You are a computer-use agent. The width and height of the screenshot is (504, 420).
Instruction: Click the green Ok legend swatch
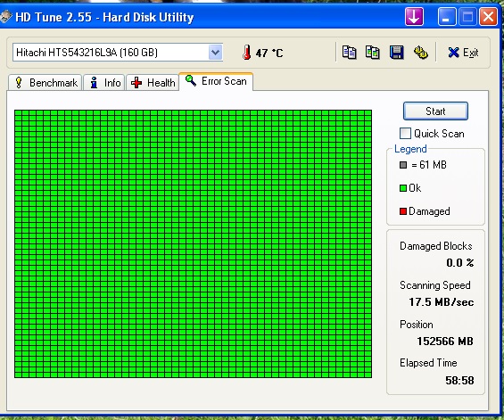click(x=403, y=188)
